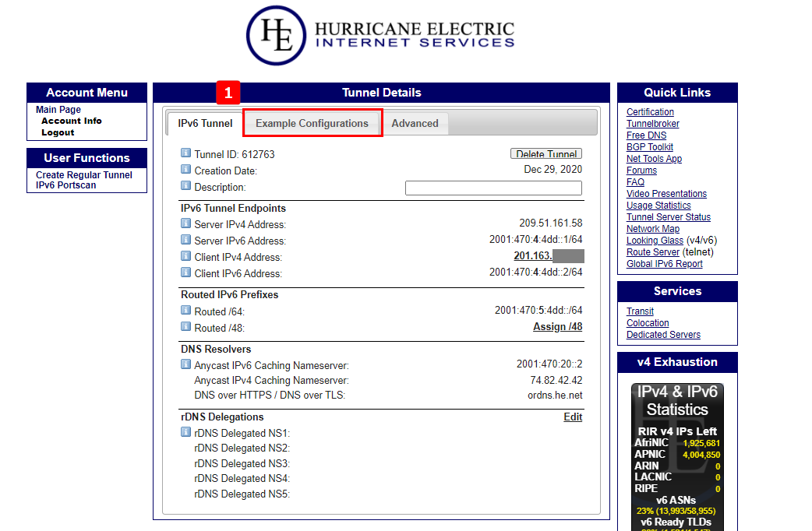Click the Hurricane Electric logo

(x=380, y=36)
